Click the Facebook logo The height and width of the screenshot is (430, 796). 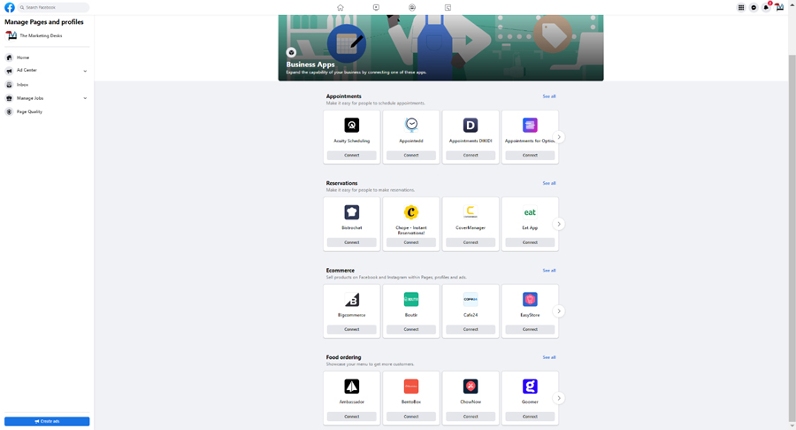point(10,8)
